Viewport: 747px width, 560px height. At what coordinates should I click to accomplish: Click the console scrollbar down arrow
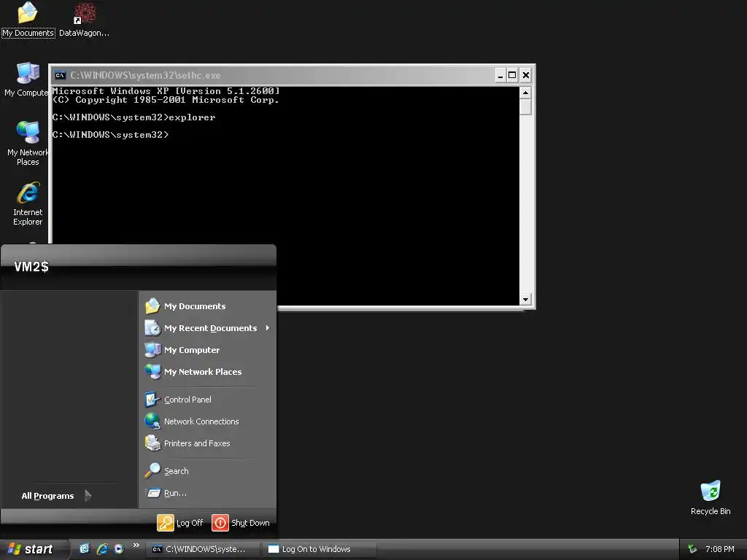[525, 300]
